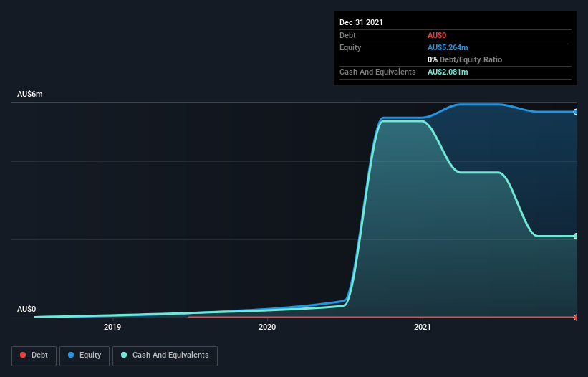Viewport: 588px width, 377px height.
Task: Click the teal Cash end-of-line data point
Action: click(x=576, y=236)
